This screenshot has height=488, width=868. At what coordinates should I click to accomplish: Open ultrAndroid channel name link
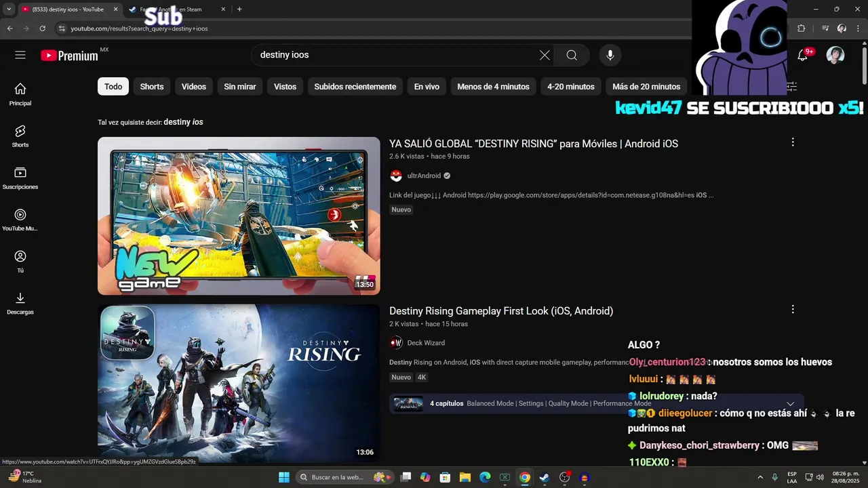click(x=424, y=176)
